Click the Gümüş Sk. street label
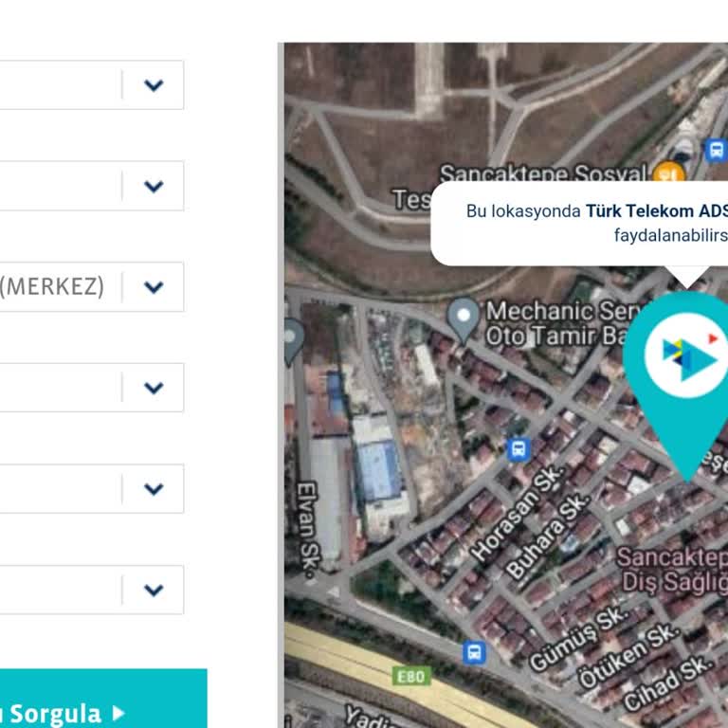Viewport: 728px width, 728px height. click(578, 638)
